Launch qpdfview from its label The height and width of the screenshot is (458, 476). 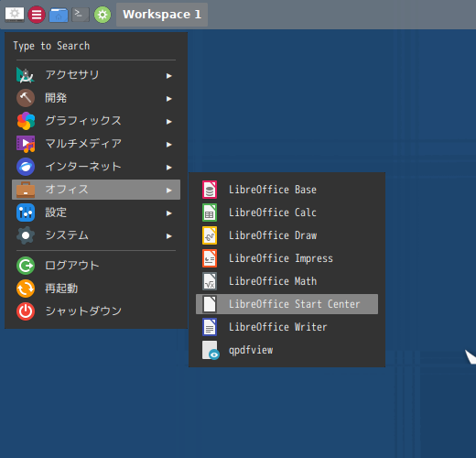pyautogui.click(x=251, y=350)
